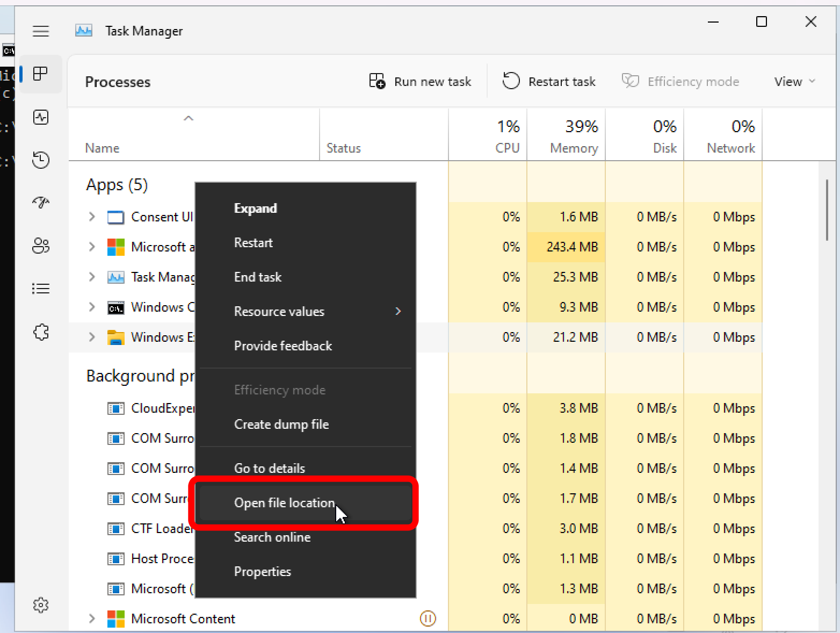Click the grayed Efficiency mode leaf icon
The width and height of the screenshot is (840, 633).
631,81
